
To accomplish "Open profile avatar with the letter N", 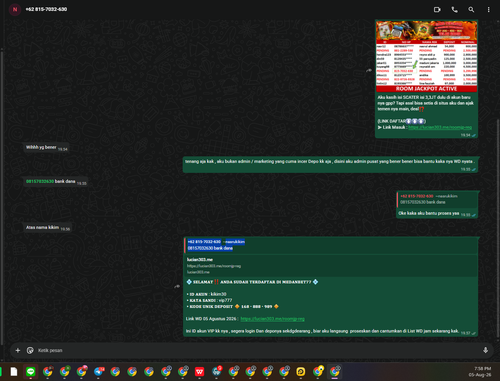I will tap(15, 9).
